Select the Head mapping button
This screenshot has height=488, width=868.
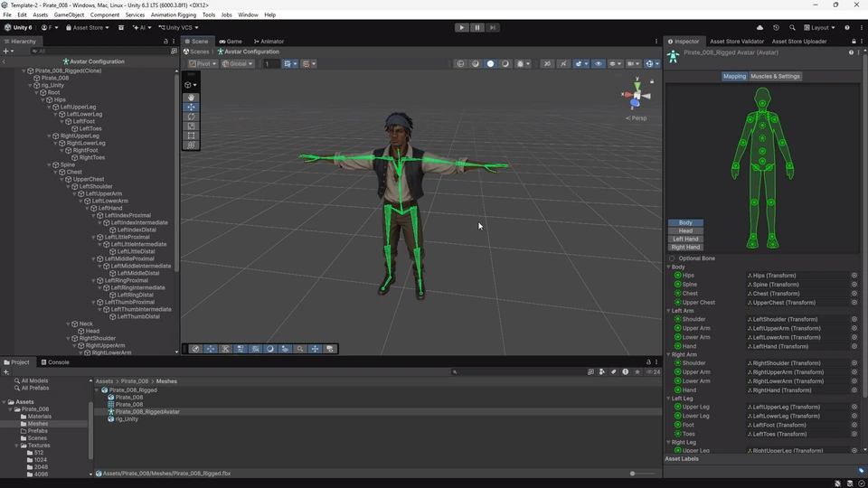(685, 230)
